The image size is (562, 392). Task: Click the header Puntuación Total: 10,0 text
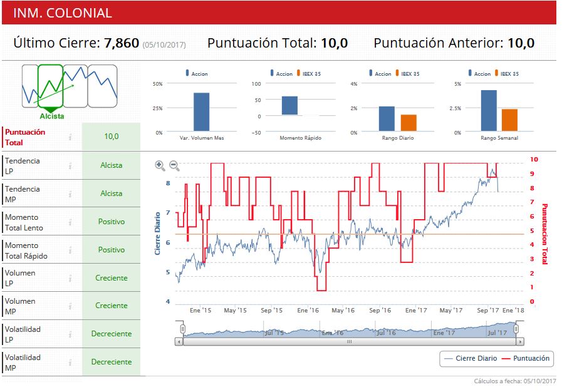(x=278, y=43)
